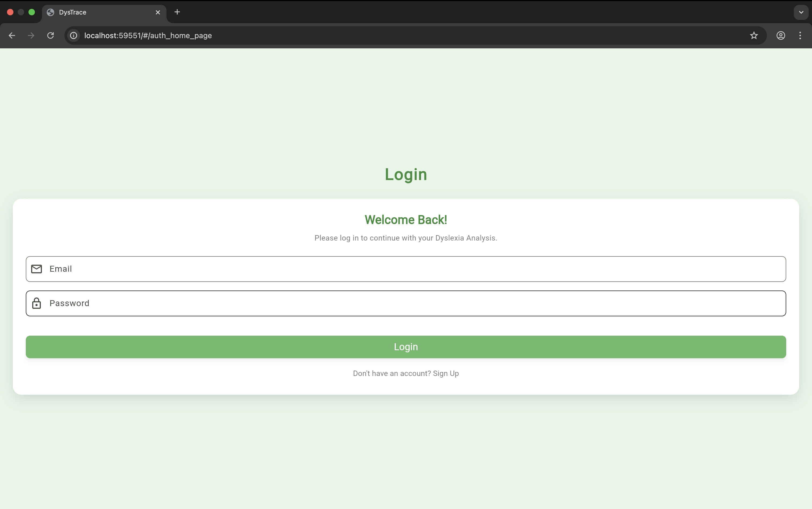
Task: Click the Sign Up link
Action: [445, 373]
